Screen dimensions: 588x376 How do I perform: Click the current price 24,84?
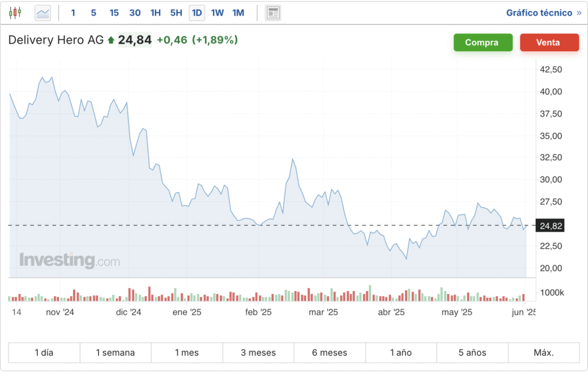tap(135, 40)
